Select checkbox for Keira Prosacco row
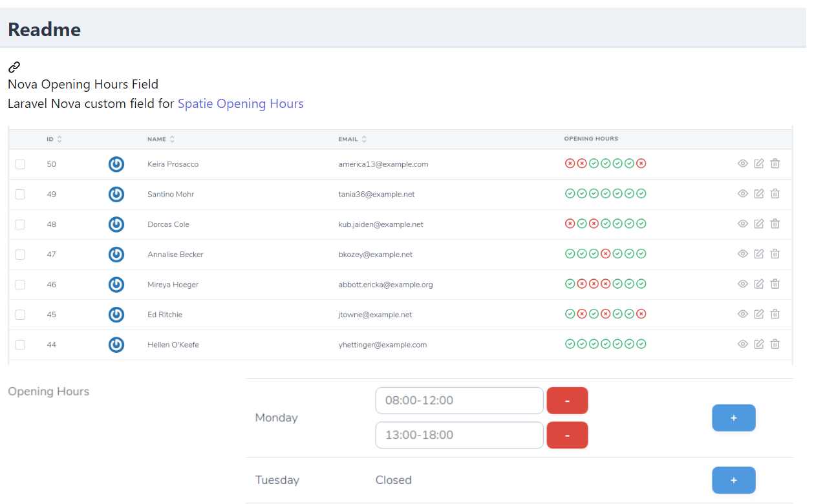The image size is (825, 504). pos(20,164)
